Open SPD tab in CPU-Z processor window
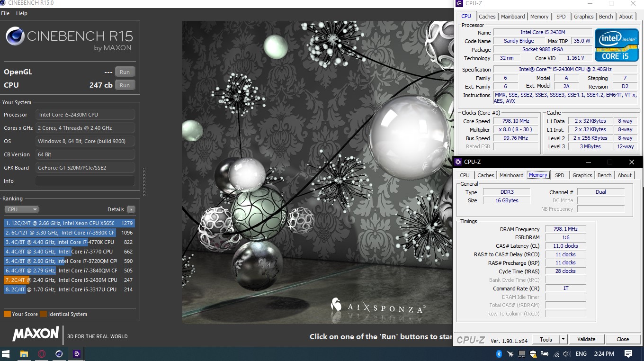This screenshot has height=361, width=644. [561, 17]
